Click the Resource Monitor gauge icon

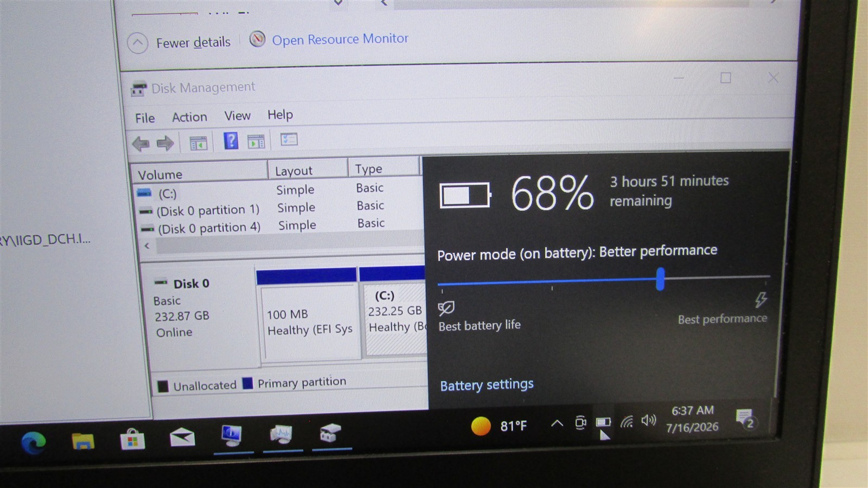257,39
